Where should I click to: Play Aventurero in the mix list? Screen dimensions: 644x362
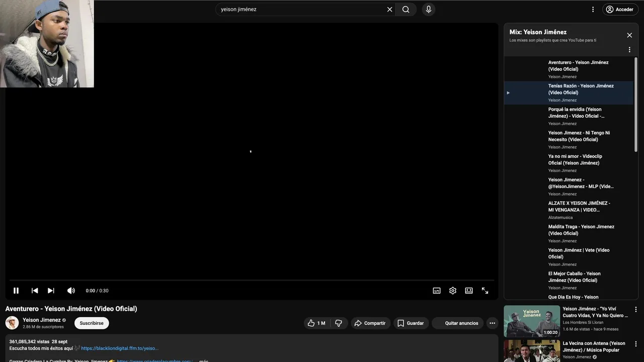pyautogui.click(x=569, y=69)
